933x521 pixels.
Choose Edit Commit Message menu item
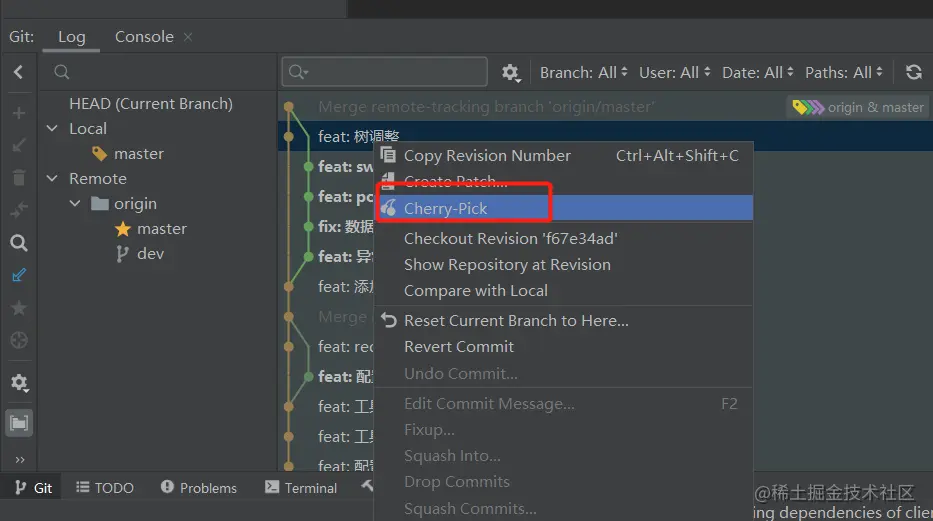coord(563,403)
